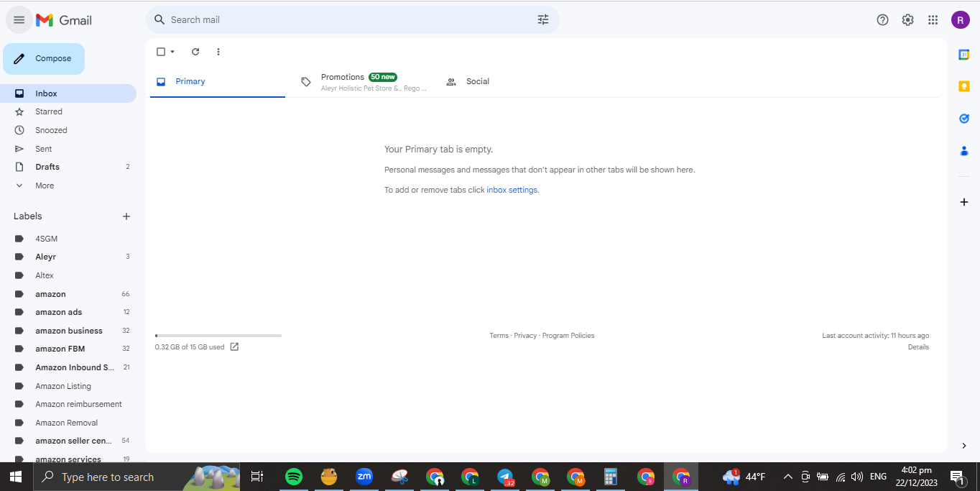Open Windows Task View icon

[x=257, y=477]
